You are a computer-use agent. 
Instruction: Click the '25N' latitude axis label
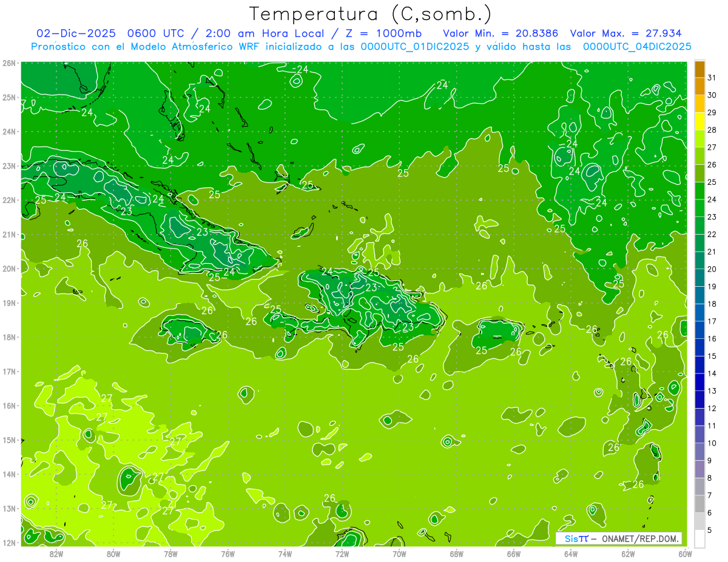click(9, 98)
